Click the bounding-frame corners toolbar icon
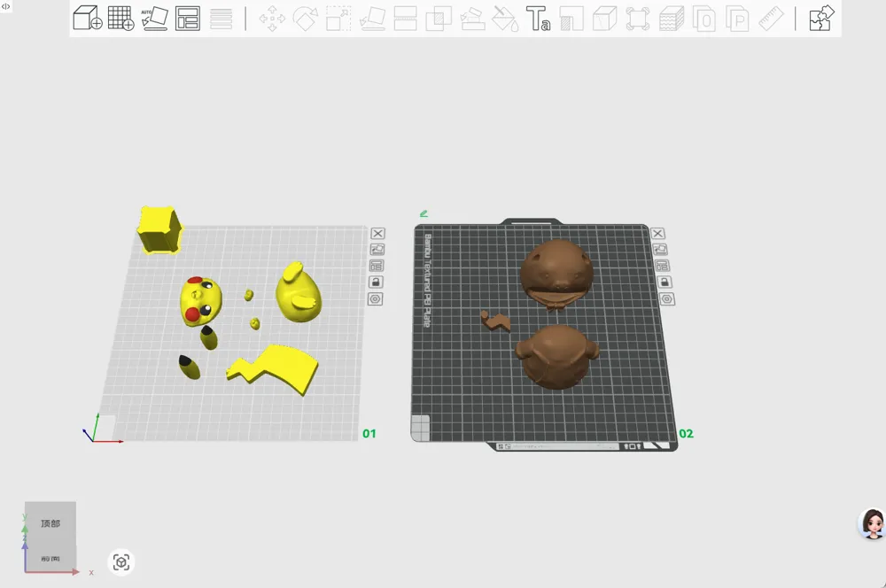The width and height of the screenshot is (886, 588). [x=638, y=19]
